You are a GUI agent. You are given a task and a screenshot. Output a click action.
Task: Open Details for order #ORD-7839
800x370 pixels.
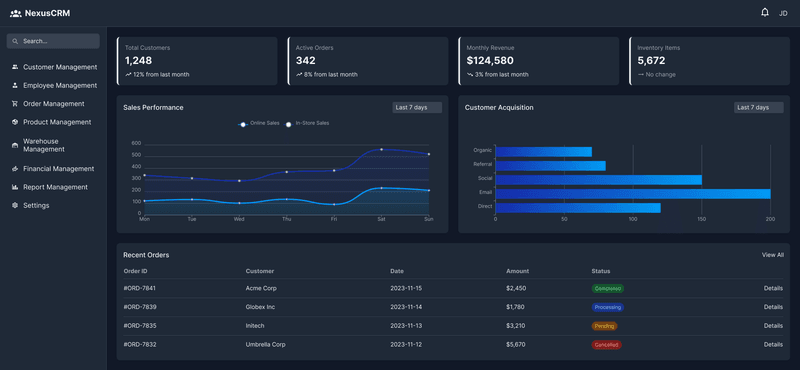pyautogui.click(x=773, y=307)
